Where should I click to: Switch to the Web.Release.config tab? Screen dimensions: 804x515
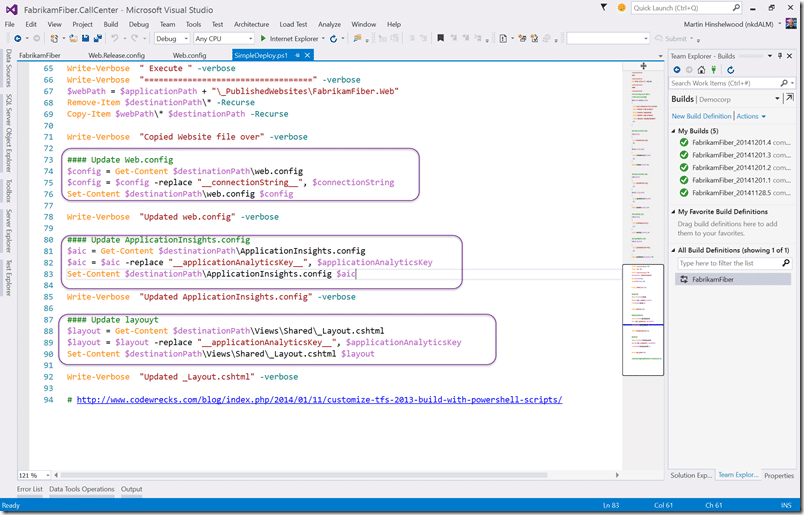[x=116, y=55]
